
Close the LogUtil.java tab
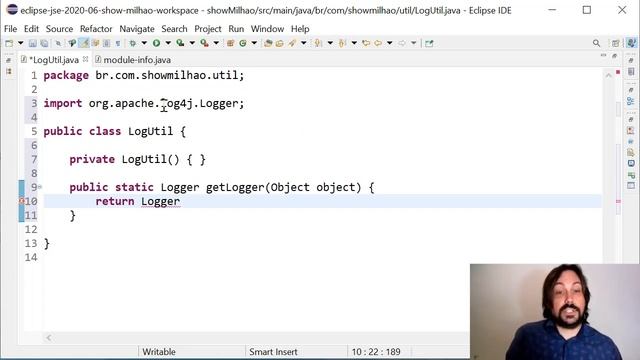(x=85, y=59)
